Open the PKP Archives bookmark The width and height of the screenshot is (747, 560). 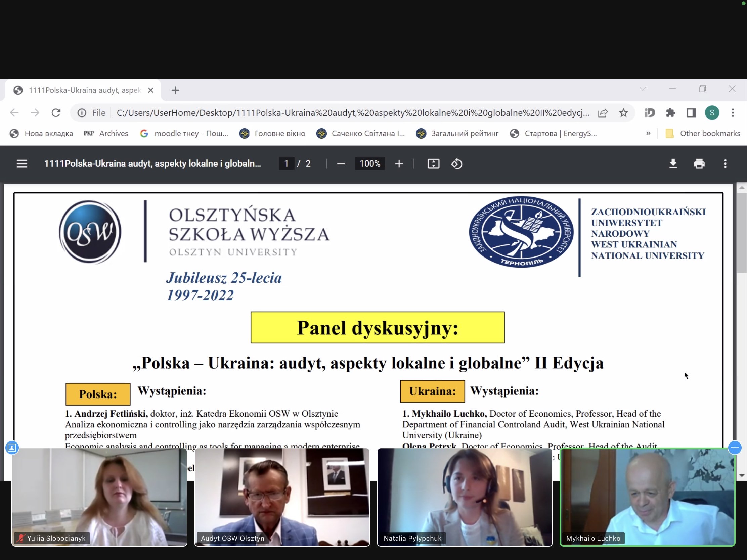coord(106,133)
